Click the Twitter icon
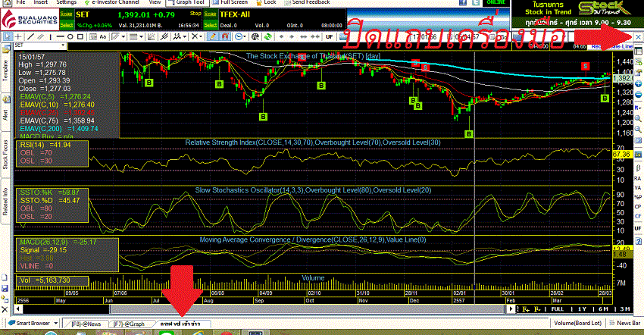 [476, 2]
